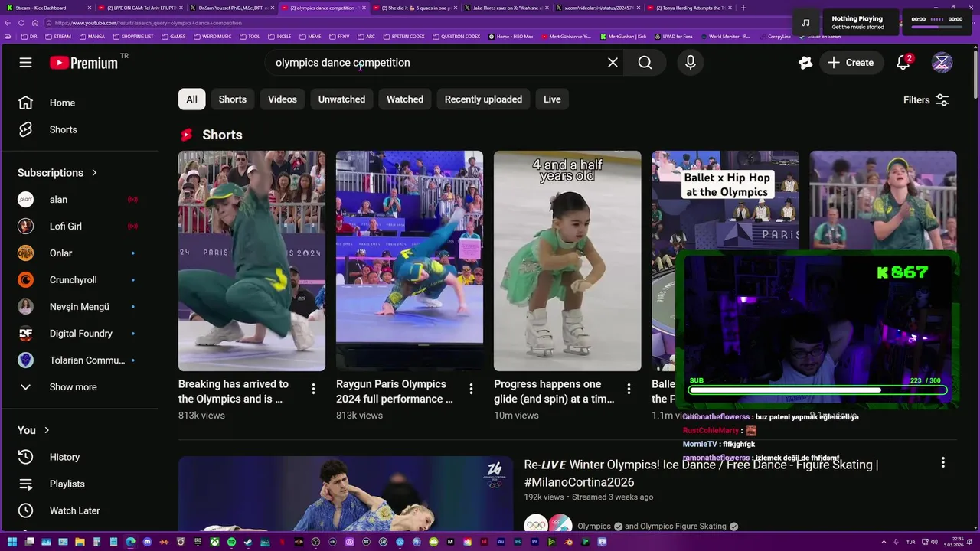Screen dimensions: 980x551
Task: Open the Olympics Figure Skating channel link
Action: click(x=684, y=527)
